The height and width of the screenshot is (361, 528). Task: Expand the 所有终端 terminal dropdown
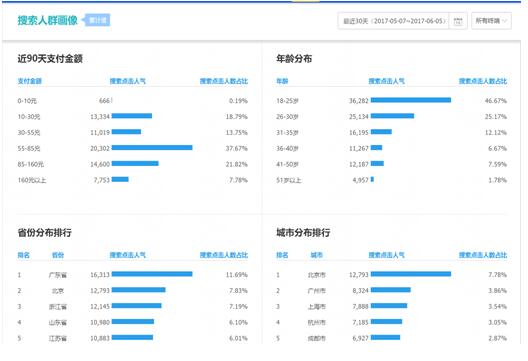coord(491,21)
